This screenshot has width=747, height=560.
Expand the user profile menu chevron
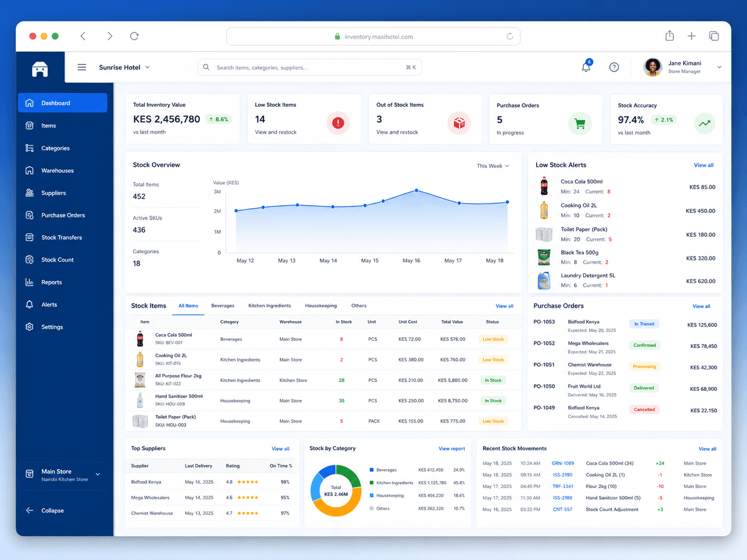click(x=719, y=67)
